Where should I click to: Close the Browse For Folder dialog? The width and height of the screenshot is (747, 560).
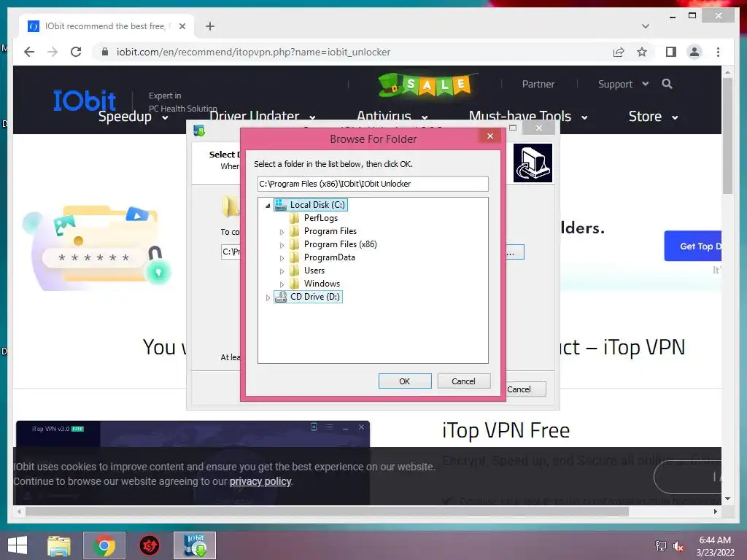(x=489, y=136)
